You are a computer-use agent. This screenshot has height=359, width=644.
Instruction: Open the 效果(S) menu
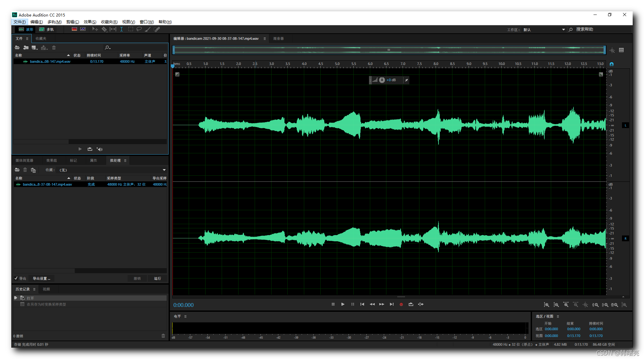coord(90,22)
